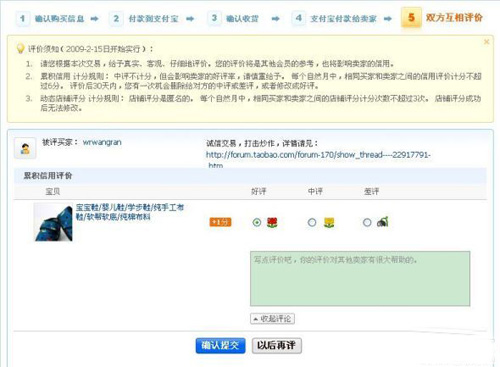The height and width of the screenshot is (367, 500).
Task: Click the 评价须知 notice heading
Action: click(90, 49)
